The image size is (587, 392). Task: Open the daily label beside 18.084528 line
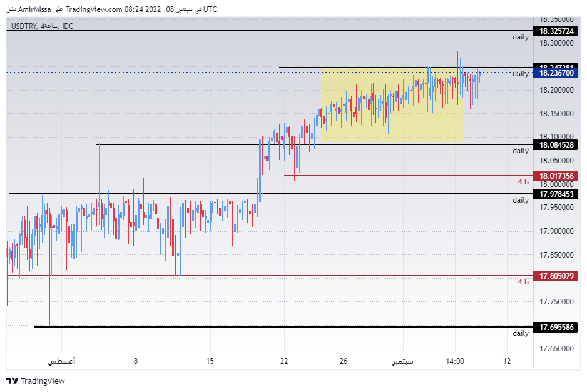click(520, 151)
